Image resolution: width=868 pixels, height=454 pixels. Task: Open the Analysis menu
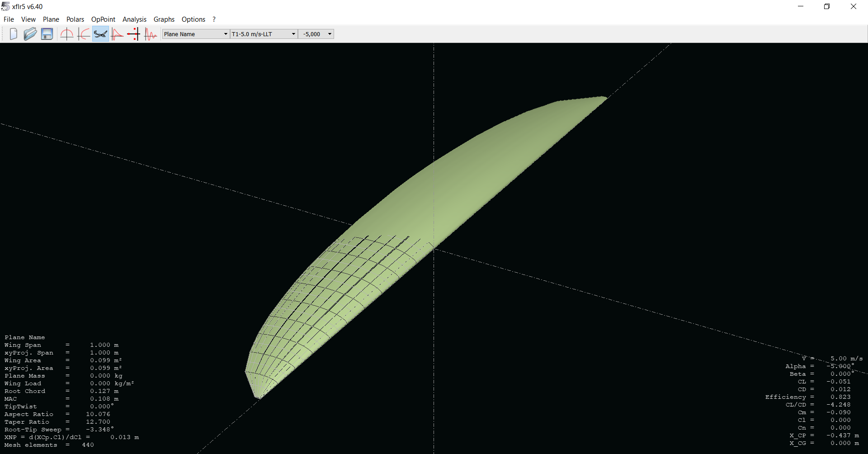click(x=134, y=19)
